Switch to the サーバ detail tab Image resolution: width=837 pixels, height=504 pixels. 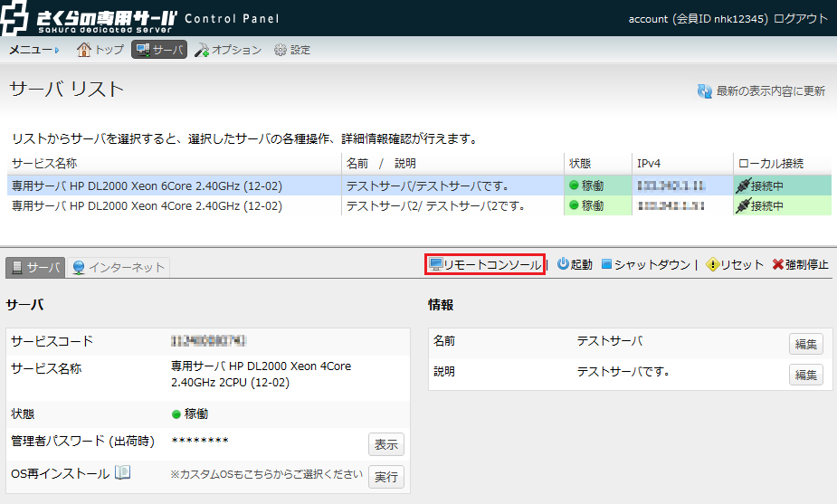(36, 267)
